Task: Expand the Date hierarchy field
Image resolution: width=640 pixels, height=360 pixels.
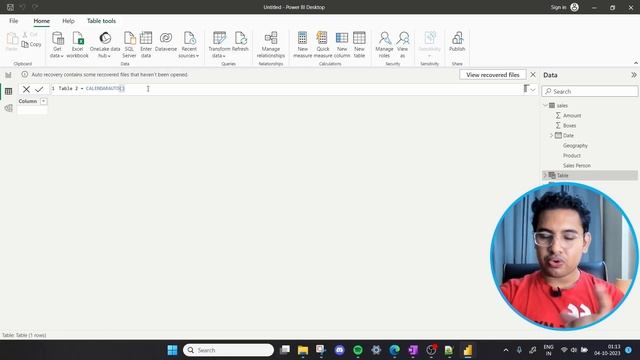Action: (x=551, y=136)
